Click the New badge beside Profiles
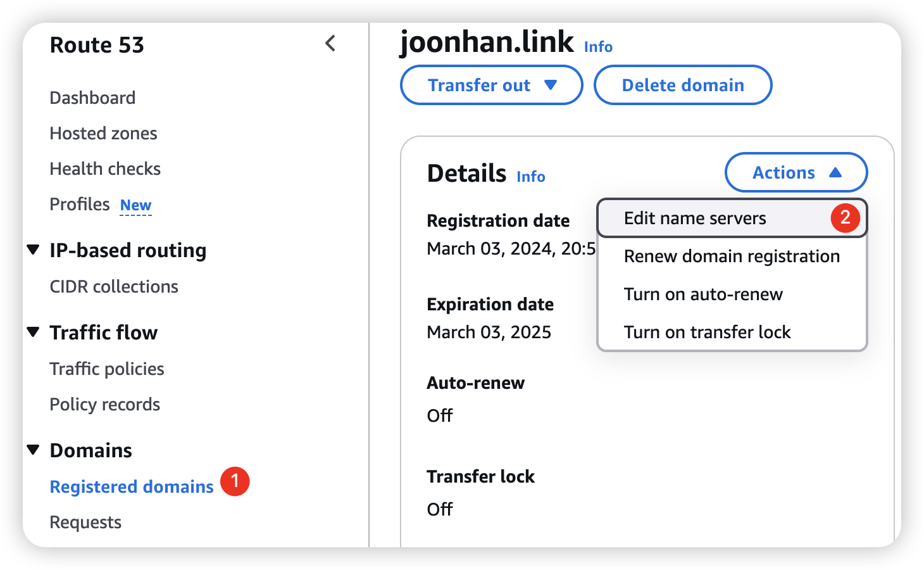This screenshot has height=570, width=924. click(x=135, y=205)
